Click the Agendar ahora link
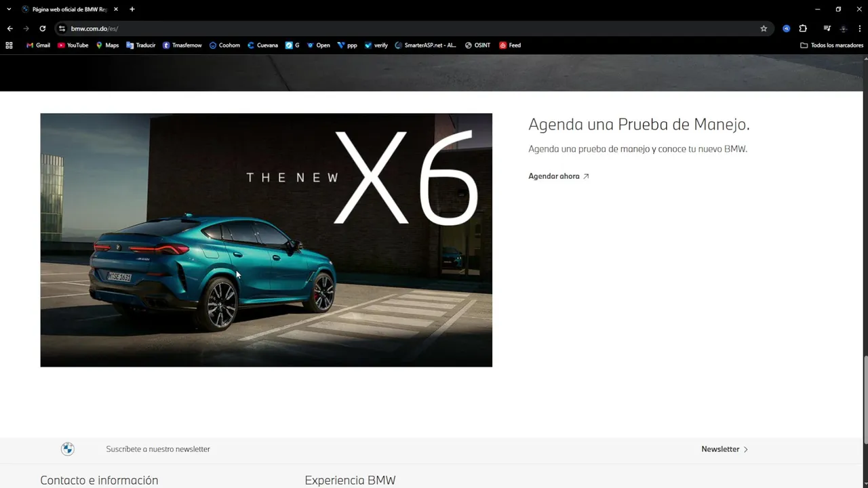This screenshot has height=488, width=868. pos(559,176)
